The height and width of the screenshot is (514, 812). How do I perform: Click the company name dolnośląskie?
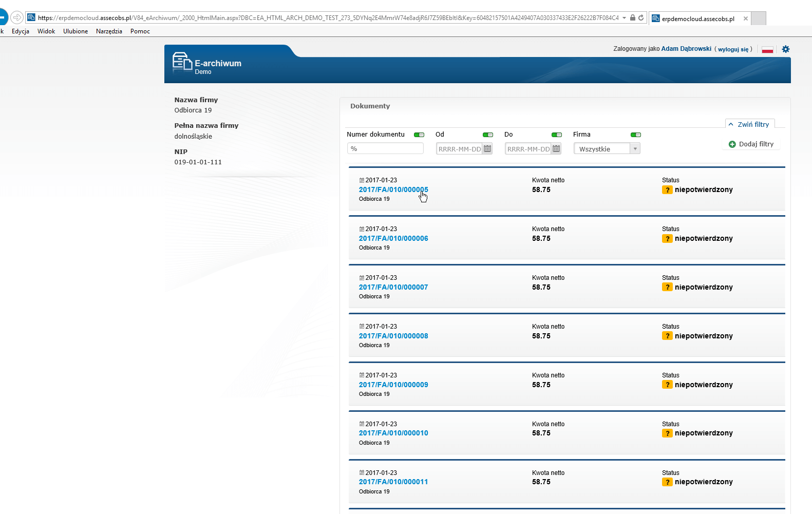tap(193, 137)
